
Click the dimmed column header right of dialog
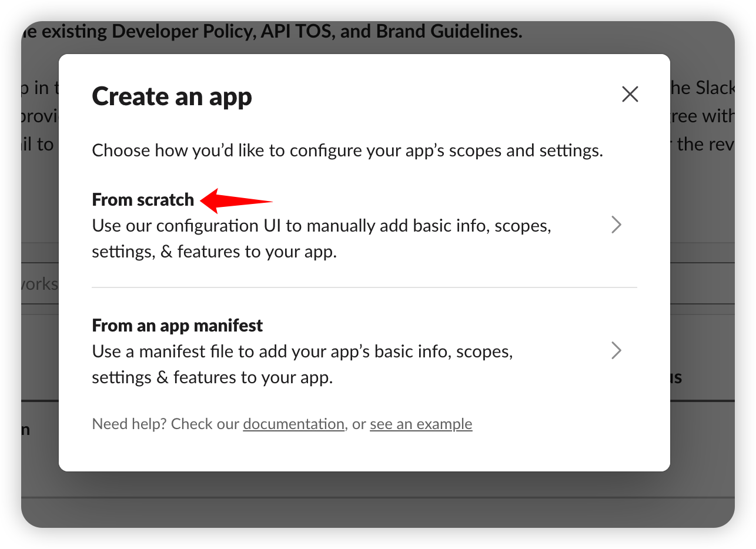coord(675,377)
